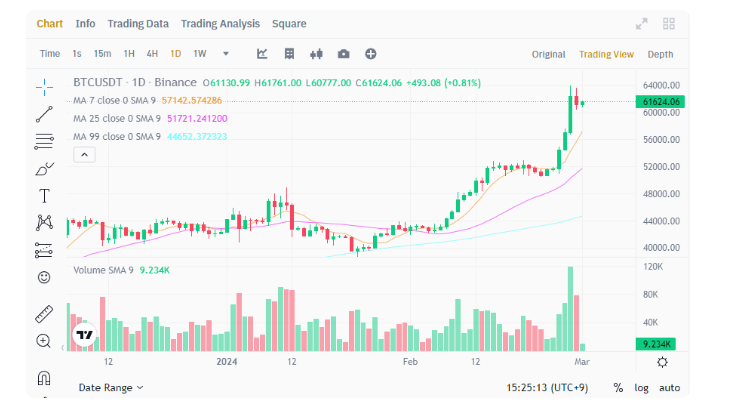Select the 1W interval
The image size is (729, 416).
coord(200,54)
